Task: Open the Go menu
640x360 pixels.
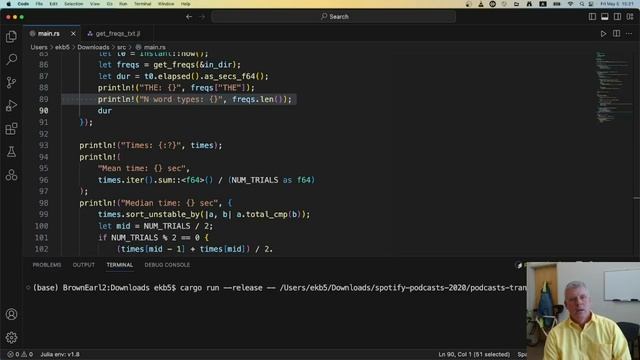Action: pos(109,4)
